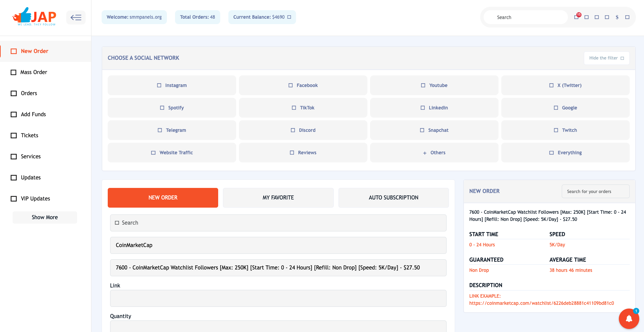Switch to the My Favorite tab
The width and height of the screenshot is (644, 332).
tap(278, 198)
